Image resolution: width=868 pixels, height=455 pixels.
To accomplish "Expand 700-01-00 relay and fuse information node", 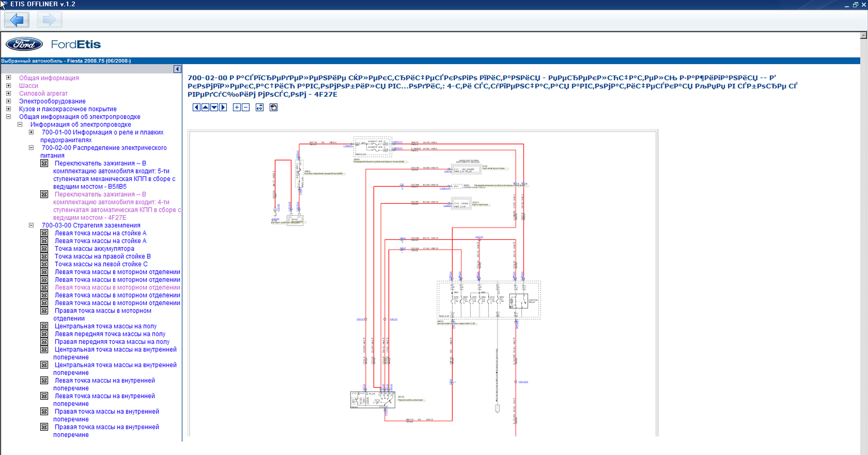I will pyautogui.click(x=31, y=133).
